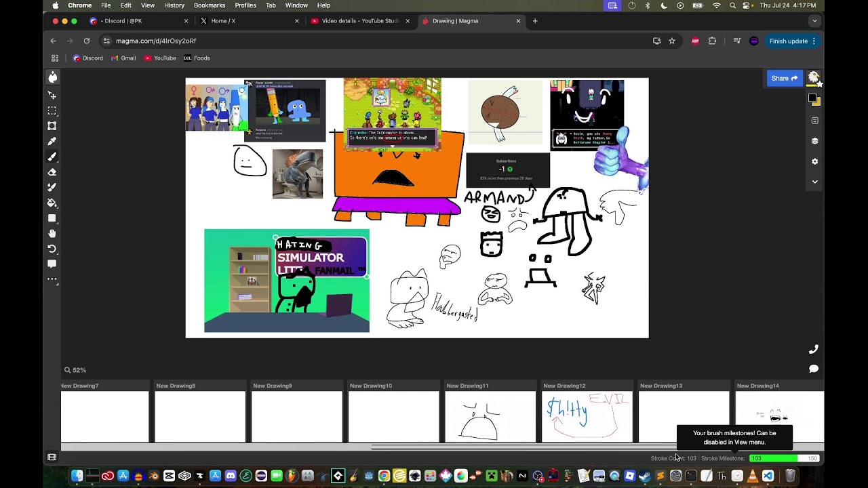Click the Finish update button
Image resolution: width=868 pixels, height=488 pixels.
pos(792,41)
